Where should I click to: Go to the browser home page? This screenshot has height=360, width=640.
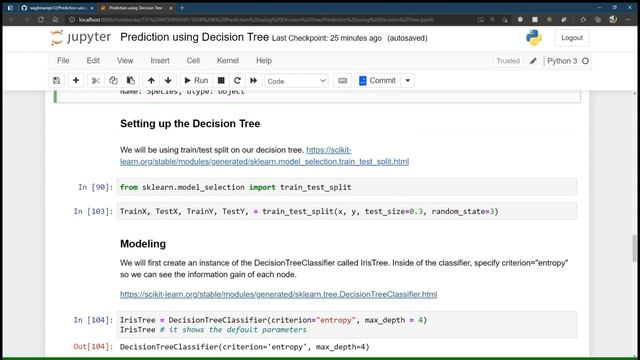[x=56, y=20]
